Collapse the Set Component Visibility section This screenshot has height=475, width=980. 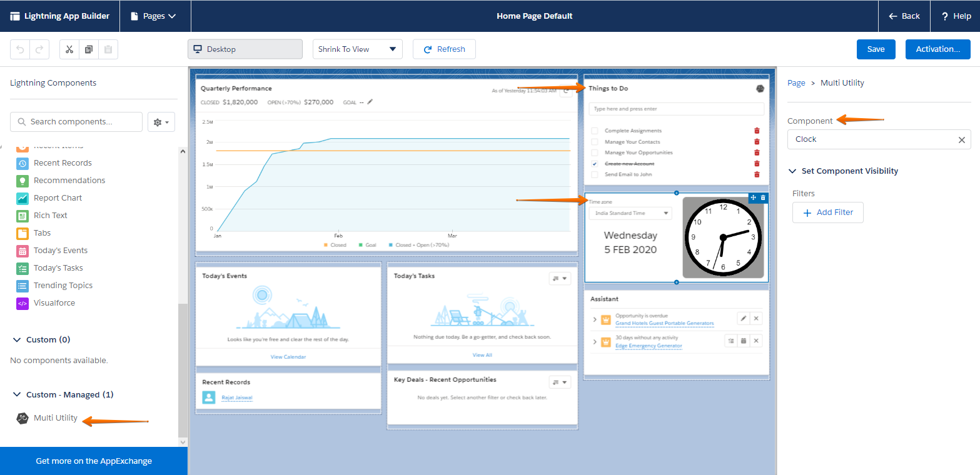792,171
